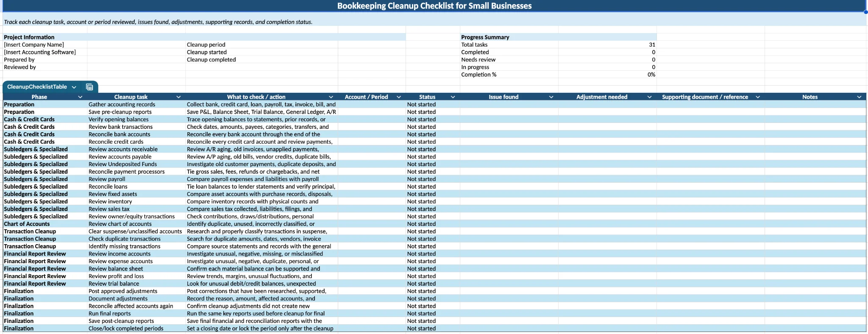
Task: Click the Post approved adjustments task cell
Action: tap(136, 291)
